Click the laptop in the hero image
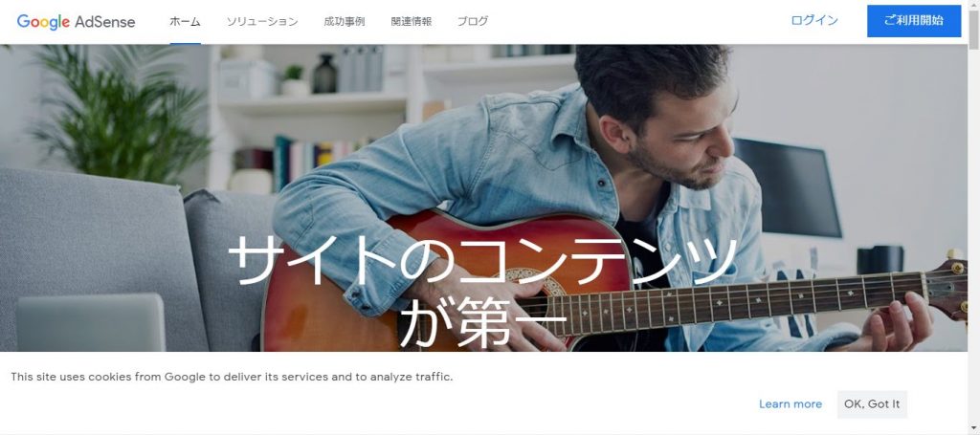 click(x=91, y=322)
